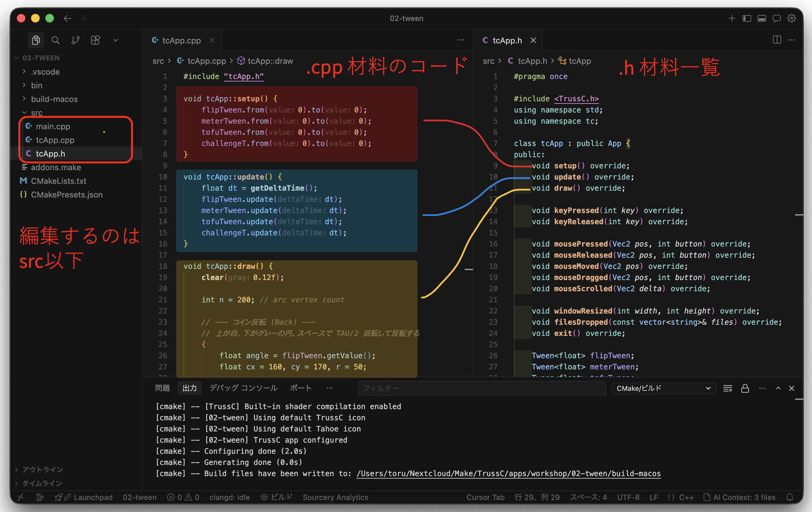Toggle the AI chat pane icon
This screenshot has width=812, height=512.
tap(777, 18)
